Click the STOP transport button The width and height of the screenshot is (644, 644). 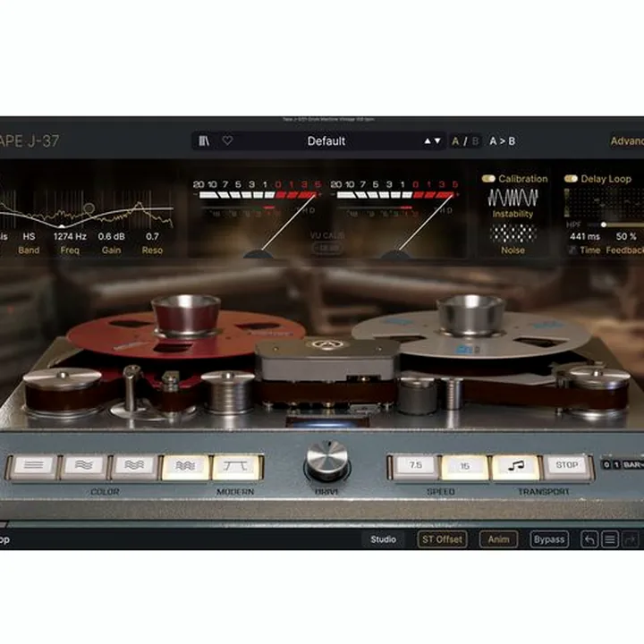(x=566, y=466)
